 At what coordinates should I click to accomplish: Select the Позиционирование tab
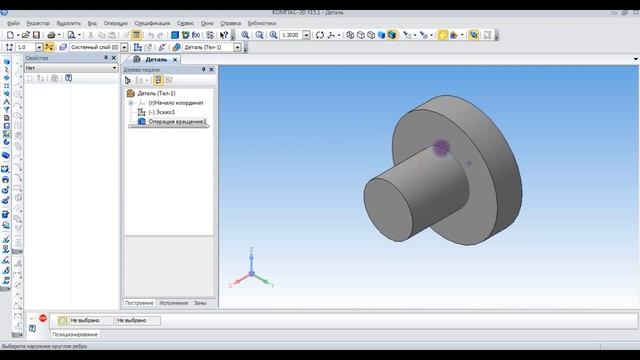75,334
